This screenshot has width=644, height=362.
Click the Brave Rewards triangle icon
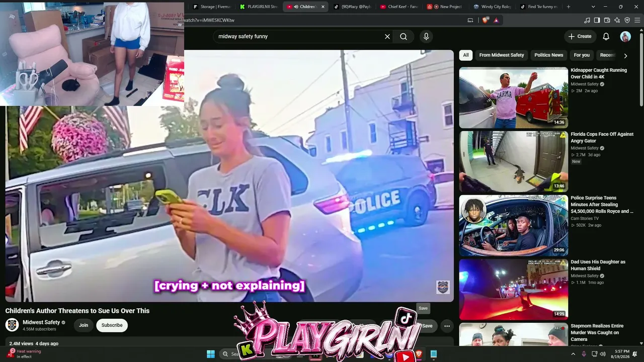[496, 20]
